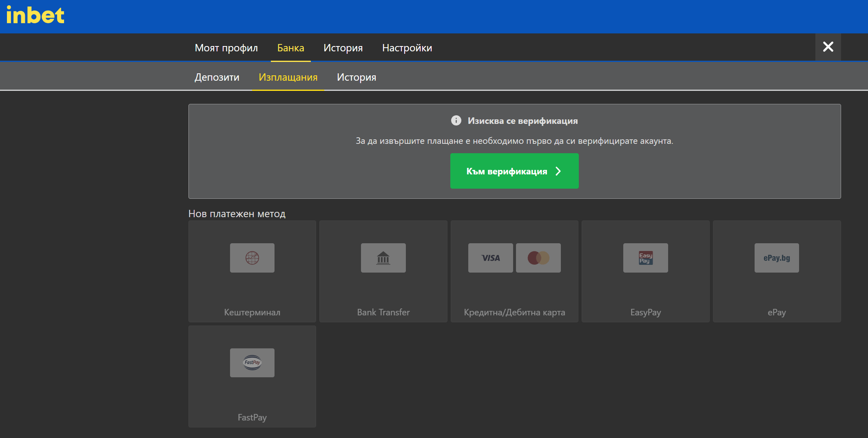Switch to the top История tab
This screenshot has width=868, height=438.
click(343, 48)
